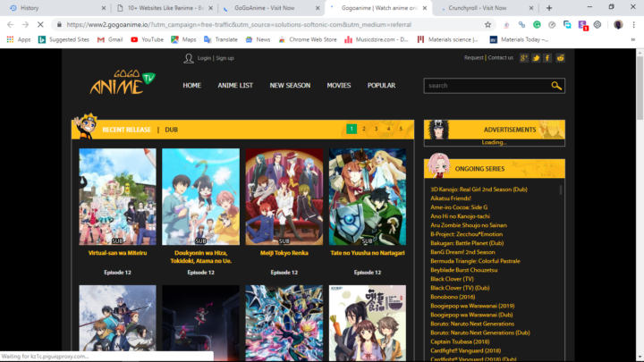The height and width of the screenshot is (362, 644).
Task: Open the MOVIES menu item
Action: 339,86
